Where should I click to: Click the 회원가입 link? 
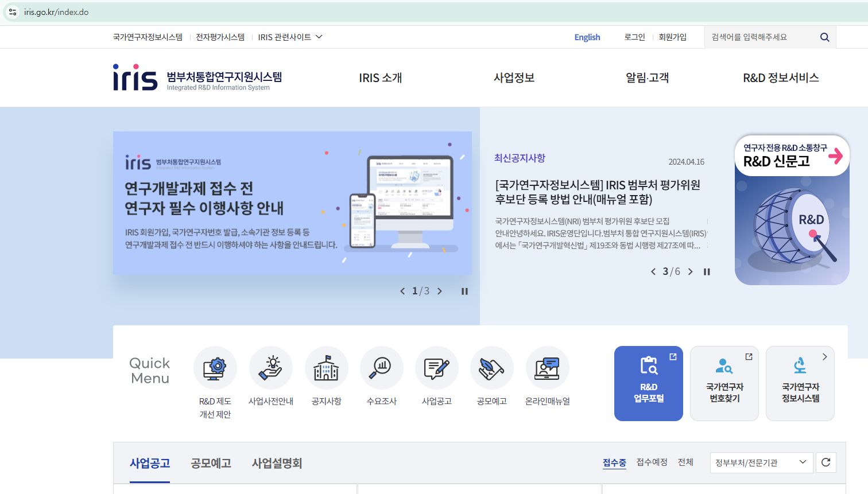(x=673, y=37)
